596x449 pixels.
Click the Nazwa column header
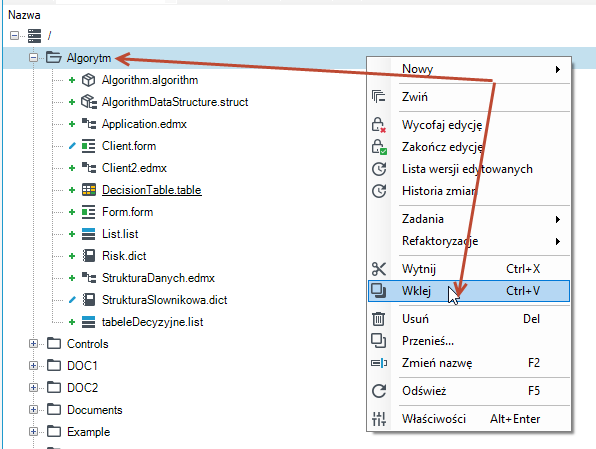[x=24, y=15]
